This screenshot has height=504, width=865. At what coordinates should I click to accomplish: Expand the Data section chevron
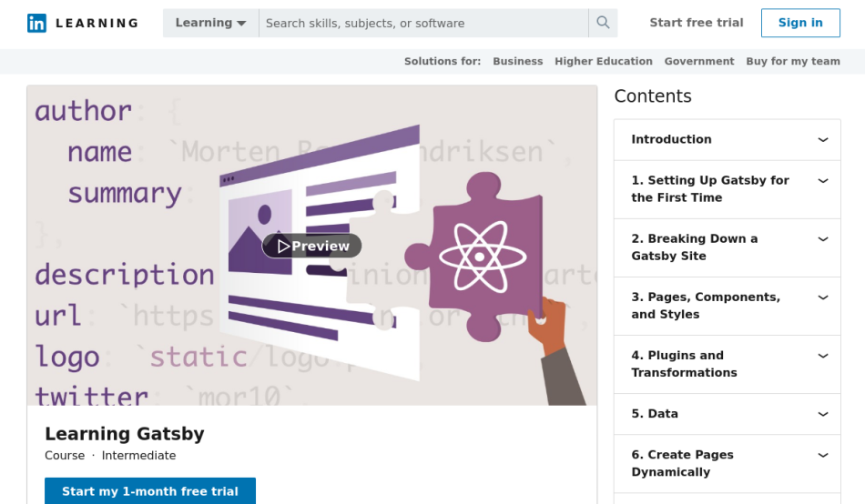[x=823, y=414]
